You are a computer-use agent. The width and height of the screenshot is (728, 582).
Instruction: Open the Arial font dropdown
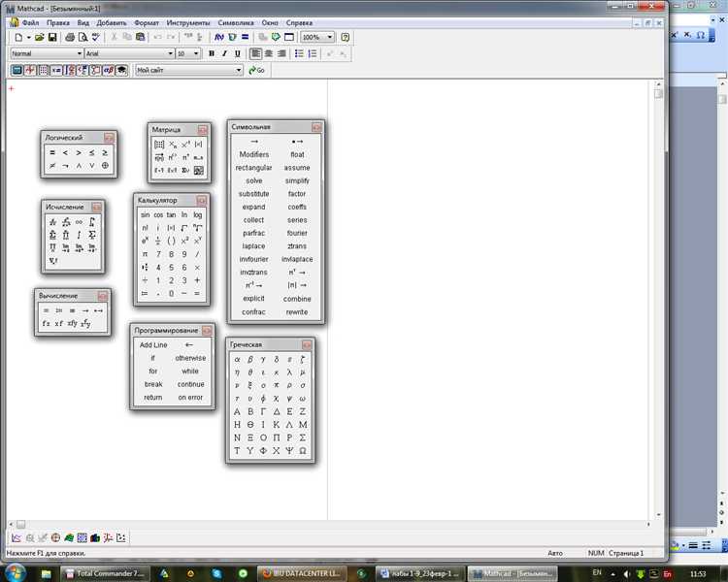point(171,53)
